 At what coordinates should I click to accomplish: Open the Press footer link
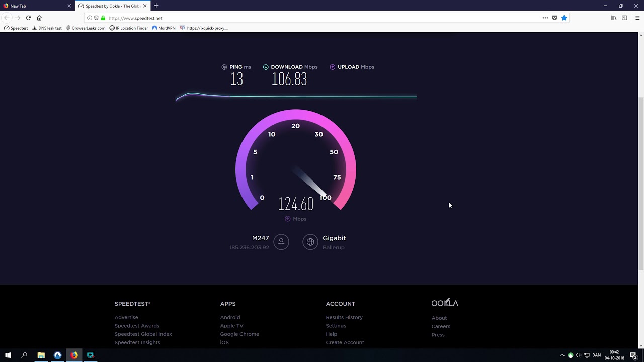(438, 335)
